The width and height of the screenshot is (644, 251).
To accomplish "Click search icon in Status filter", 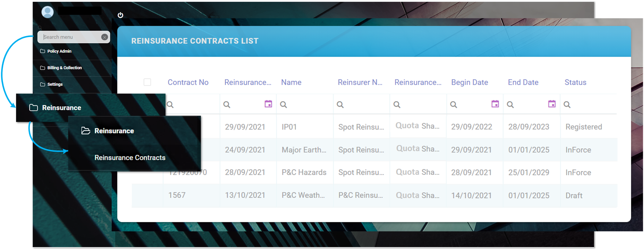I will click(567, 105).
